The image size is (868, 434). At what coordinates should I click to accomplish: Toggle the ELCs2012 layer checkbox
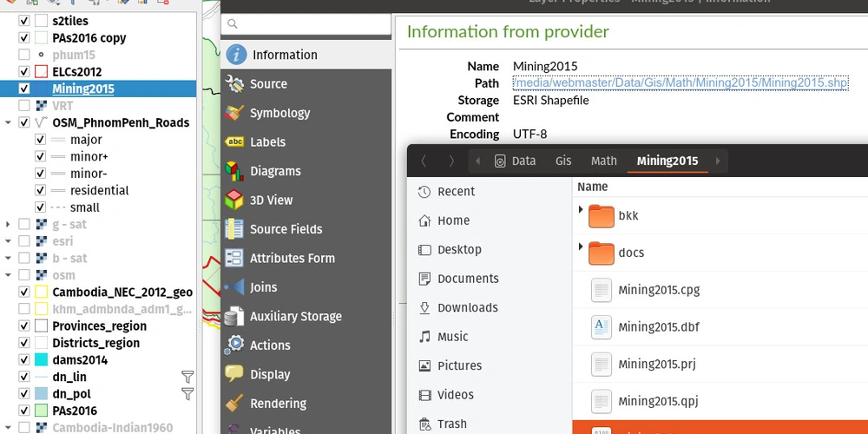tap(23, 71)
